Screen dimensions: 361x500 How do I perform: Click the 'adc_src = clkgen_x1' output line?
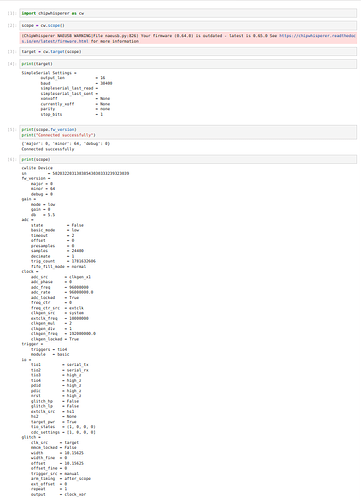pyautogui.click(x=61, y=277)
